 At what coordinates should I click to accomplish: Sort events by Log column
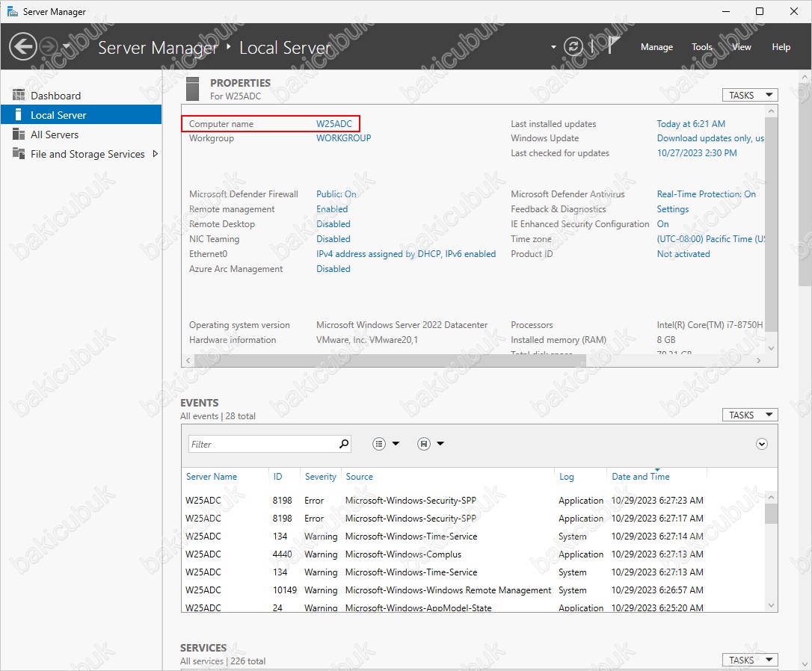[x=566, y=477]
